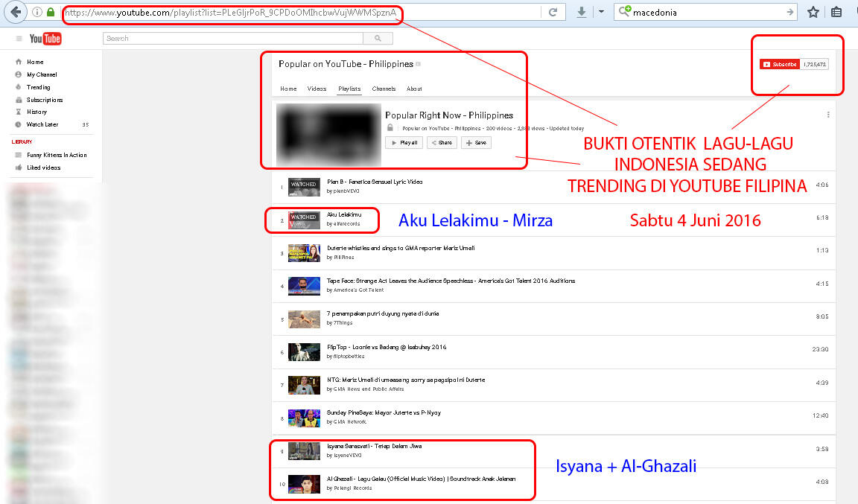Viewport: 858px width, 504px height.
Task: Switch to Videos tab
Action: coord(317,89)
